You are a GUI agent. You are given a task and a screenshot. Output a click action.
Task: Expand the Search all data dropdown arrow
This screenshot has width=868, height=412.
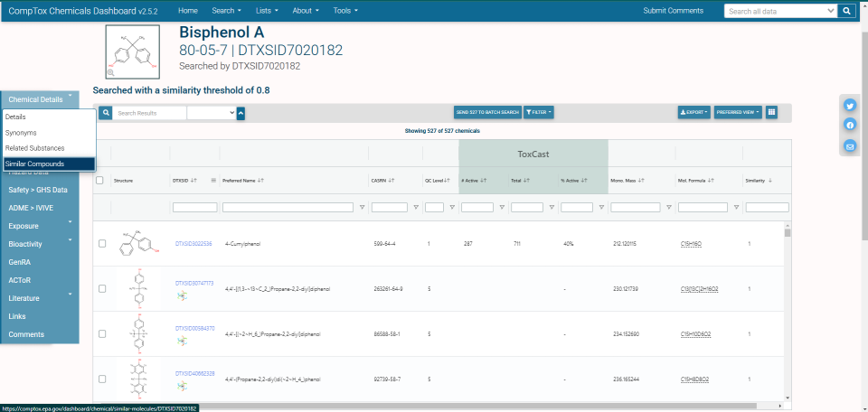(x=830, y=11)
